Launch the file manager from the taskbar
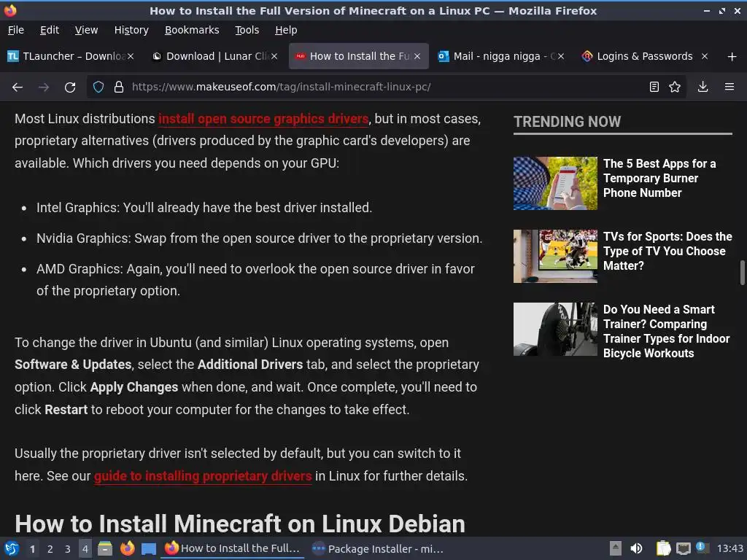The image size is (747, 560). 105,548
